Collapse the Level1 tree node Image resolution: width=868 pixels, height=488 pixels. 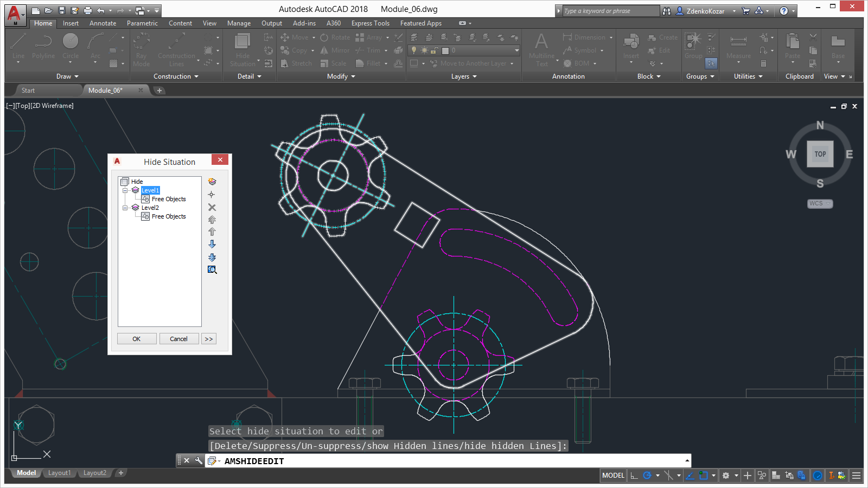(125, 190)
